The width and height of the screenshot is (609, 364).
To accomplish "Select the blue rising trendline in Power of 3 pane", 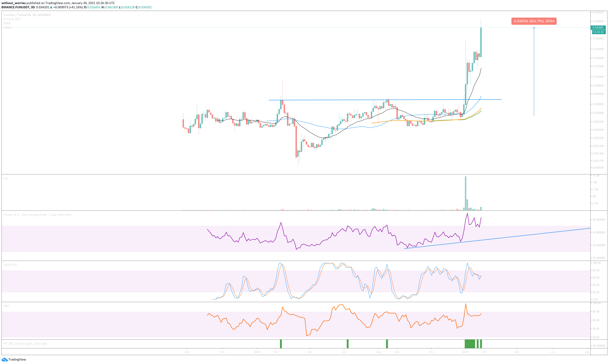I will point(497,238).
